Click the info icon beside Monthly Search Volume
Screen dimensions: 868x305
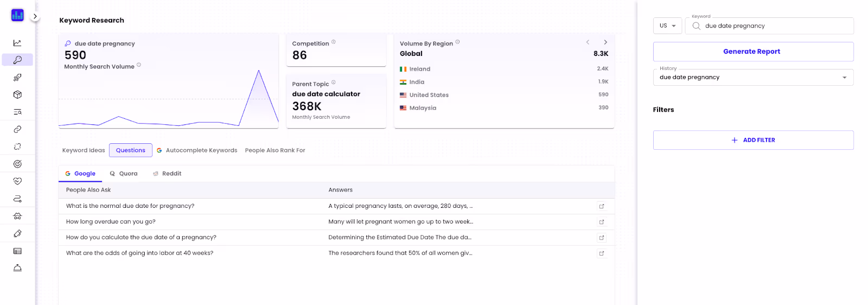(139, 65)
